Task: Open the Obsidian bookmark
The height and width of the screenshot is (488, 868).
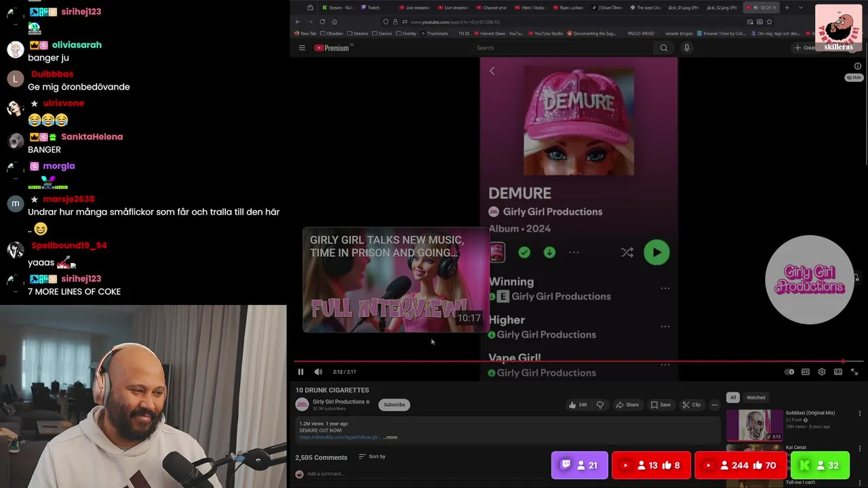Action: coord(332,33)
